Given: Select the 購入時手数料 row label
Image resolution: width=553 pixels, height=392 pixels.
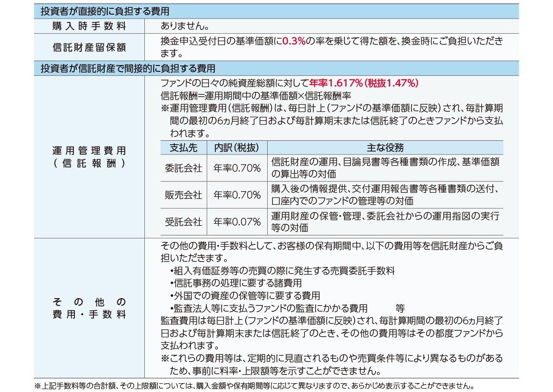Looking at the screenshot, I should coord(89,26).
